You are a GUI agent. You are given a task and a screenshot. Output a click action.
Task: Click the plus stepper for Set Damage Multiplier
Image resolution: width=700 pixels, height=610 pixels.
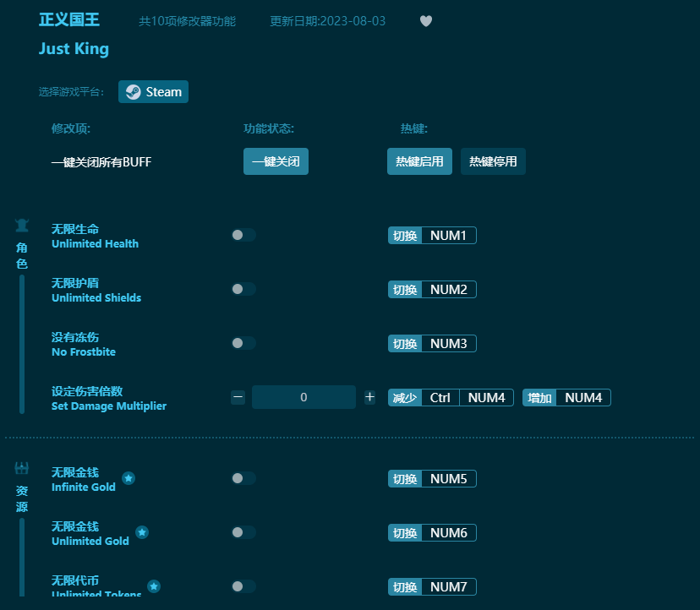click(x=369, y=397)
